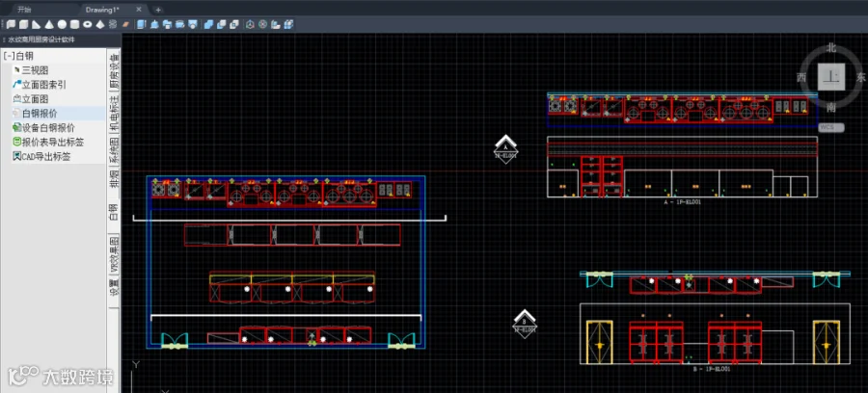Viewport: 868px width, 393px height.
Task: Open the 三视图 tree item
Action: [35, 70]
